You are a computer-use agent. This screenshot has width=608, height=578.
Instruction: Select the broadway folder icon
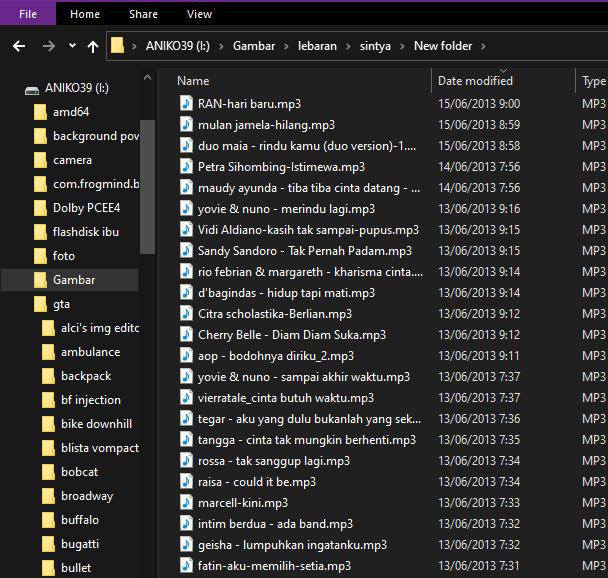coord(48,496)
